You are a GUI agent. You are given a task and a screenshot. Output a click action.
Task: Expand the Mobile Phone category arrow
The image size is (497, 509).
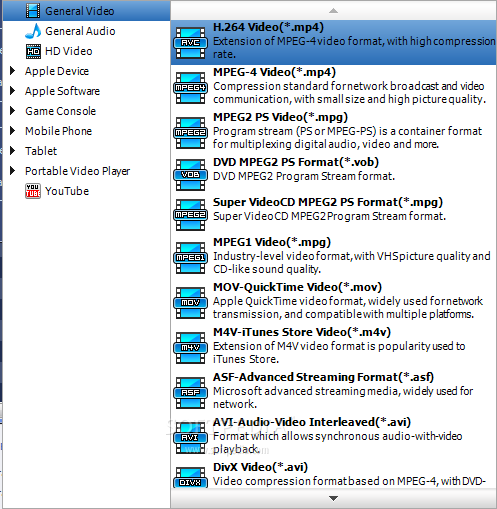[x=12, y=131]
